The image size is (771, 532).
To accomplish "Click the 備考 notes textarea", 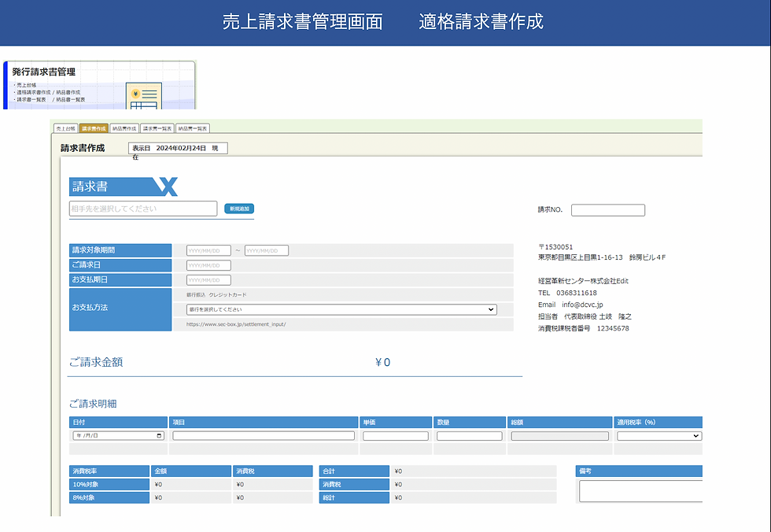I will point(640,491).
